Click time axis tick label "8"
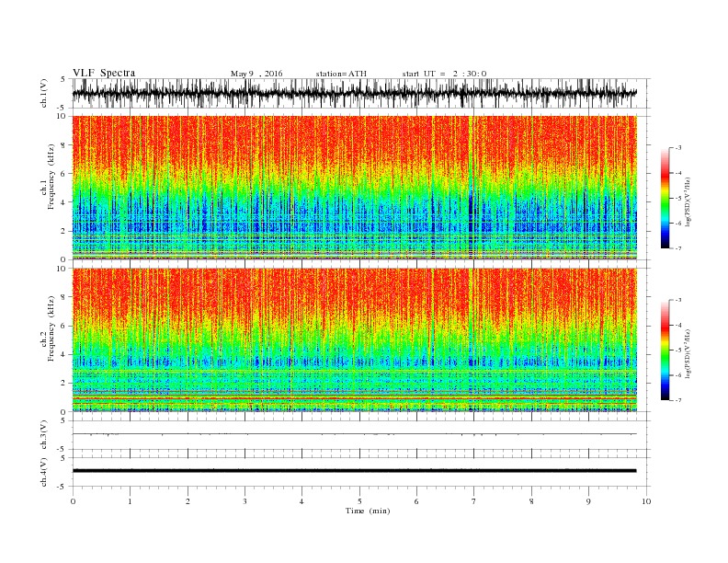Screen dimensions: 728x563 click(x=531, y=501)
